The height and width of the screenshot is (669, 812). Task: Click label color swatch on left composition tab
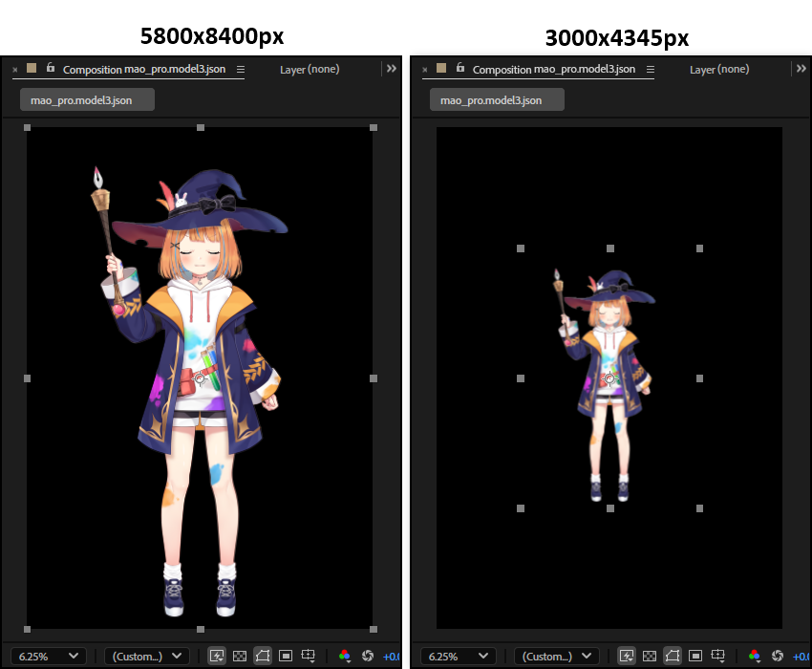coord(32,68)
